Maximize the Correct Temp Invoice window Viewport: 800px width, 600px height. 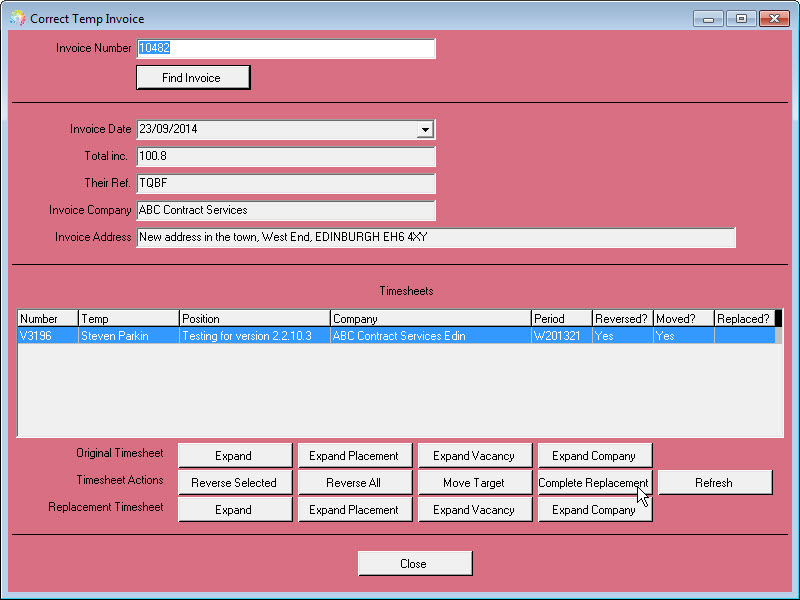pos(741,19)
